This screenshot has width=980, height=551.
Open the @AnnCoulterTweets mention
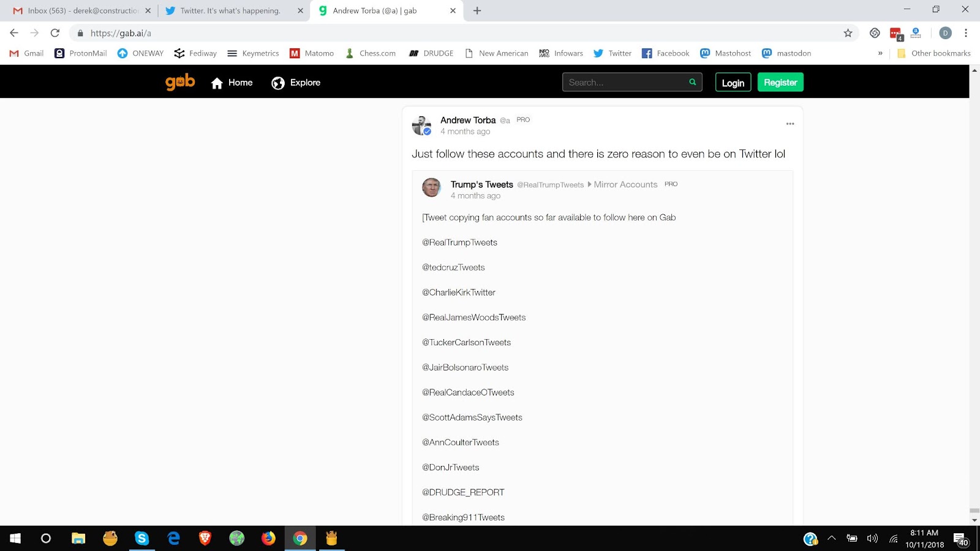pyautogui.click(x=461, y=442)
